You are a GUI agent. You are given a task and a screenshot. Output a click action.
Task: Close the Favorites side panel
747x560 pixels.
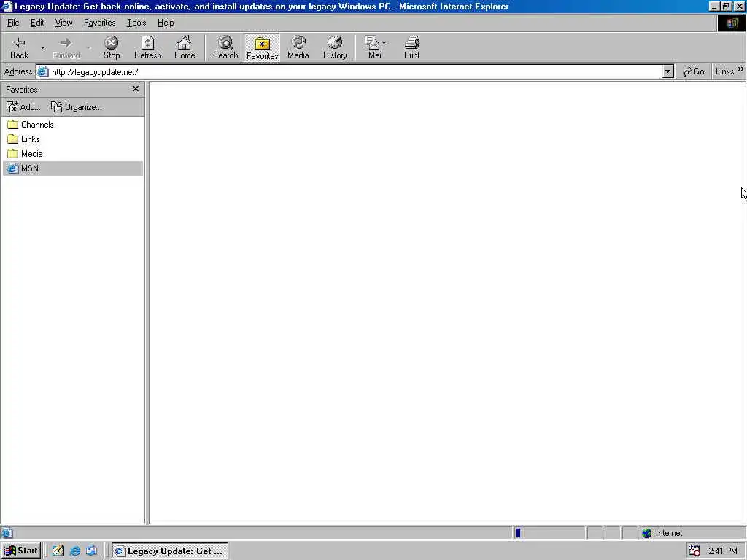(x=136, y=89)
